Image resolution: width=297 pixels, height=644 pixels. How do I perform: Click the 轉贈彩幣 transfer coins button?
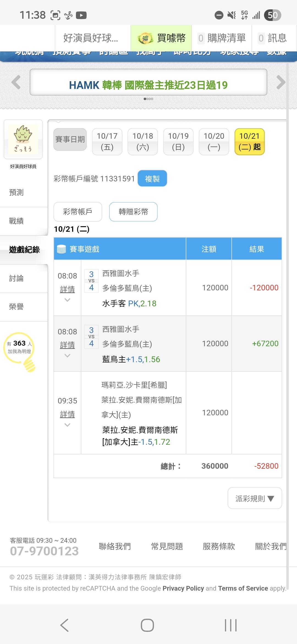[133, 212]
